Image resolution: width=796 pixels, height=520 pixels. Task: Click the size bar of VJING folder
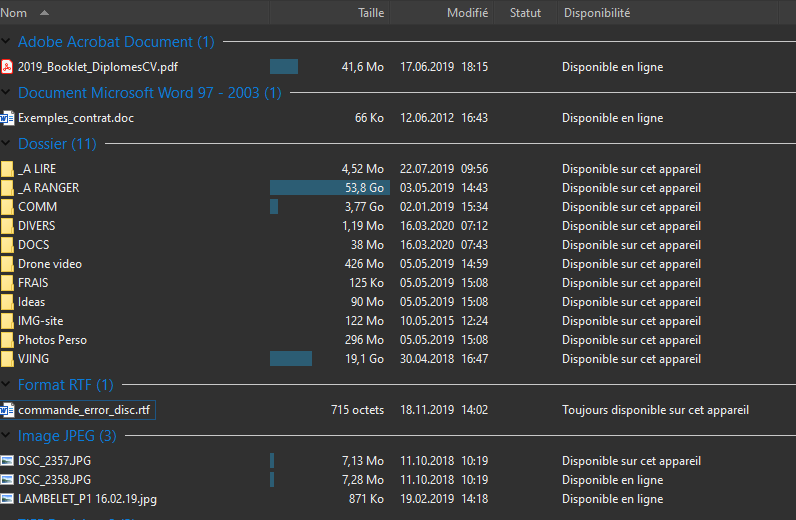(291, 359)
